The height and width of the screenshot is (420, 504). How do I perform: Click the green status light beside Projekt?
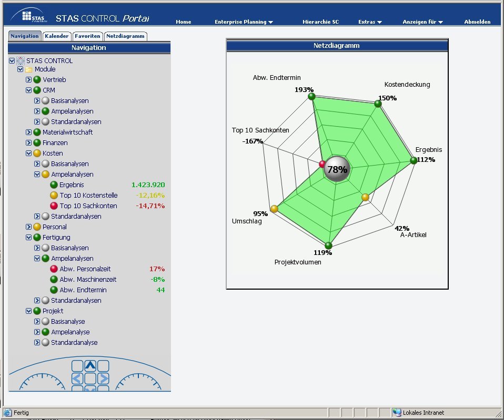point(37,311)
